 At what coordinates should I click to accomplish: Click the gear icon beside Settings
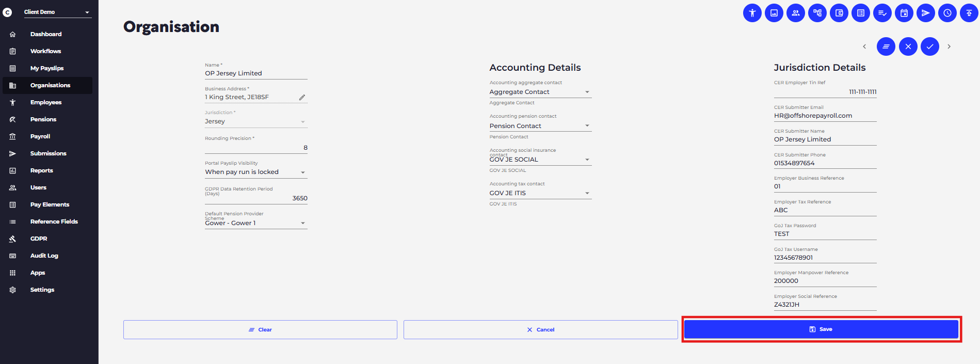tap(13, 290)
